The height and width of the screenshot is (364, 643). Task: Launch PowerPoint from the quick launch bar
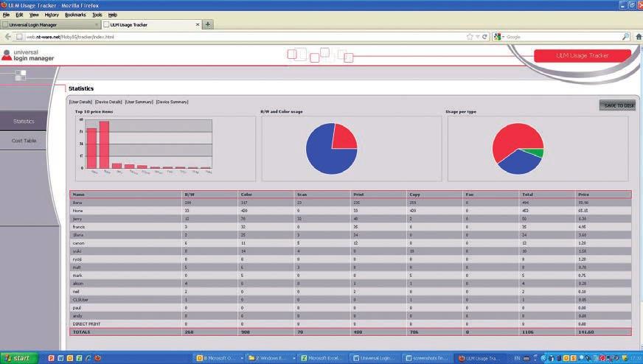tap(52, 358)
